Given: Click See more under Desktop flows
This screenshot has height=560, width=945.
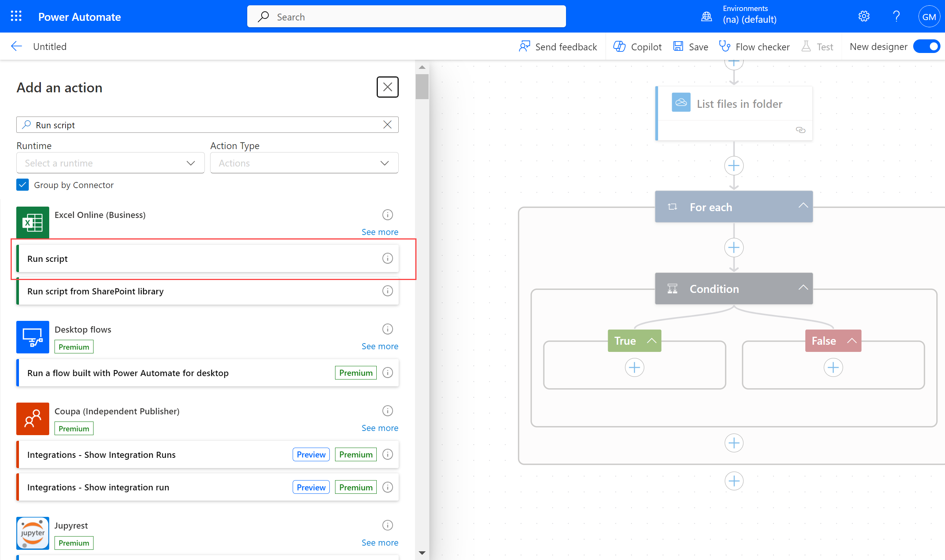Looking at the screenshot, I should coord(379,346).
